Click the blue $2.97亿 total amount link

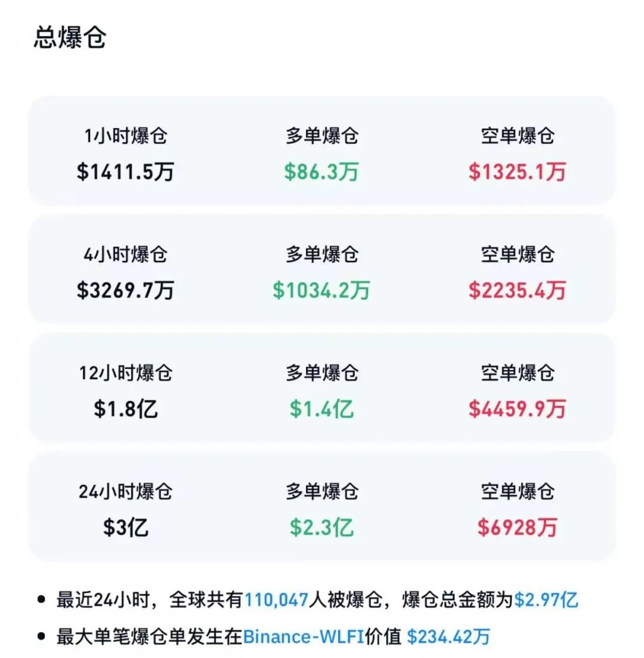[546, 600]
